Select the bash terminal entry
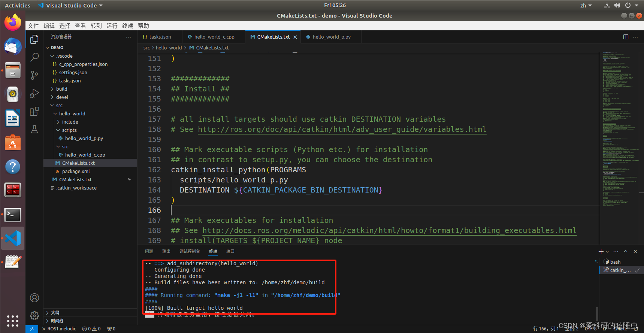 point(620,262)
